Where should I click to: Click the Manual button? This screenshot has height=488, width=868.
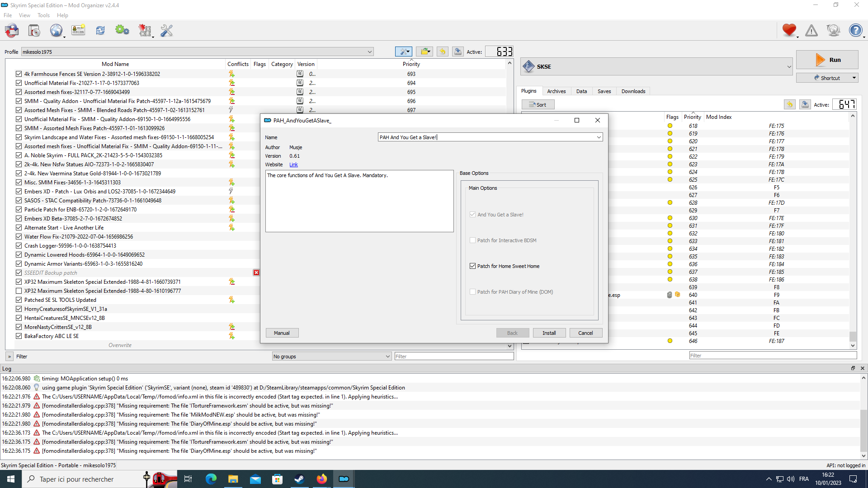click(x=282, y=333)
